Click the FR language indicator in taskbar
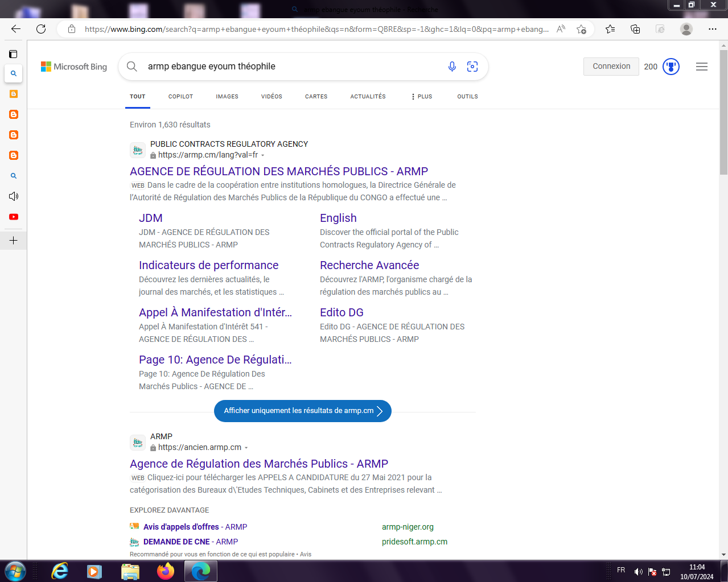 (621, 570)
